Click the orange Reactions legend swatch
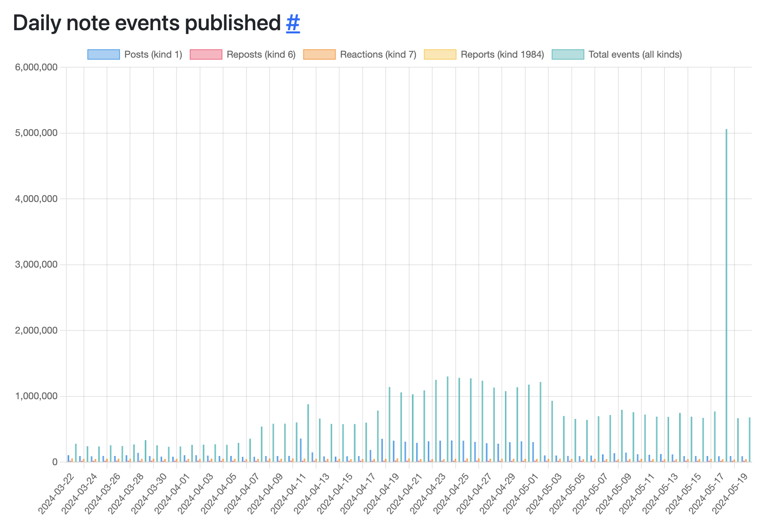Screen dimensions: 769x532 (x=319, y=54)
